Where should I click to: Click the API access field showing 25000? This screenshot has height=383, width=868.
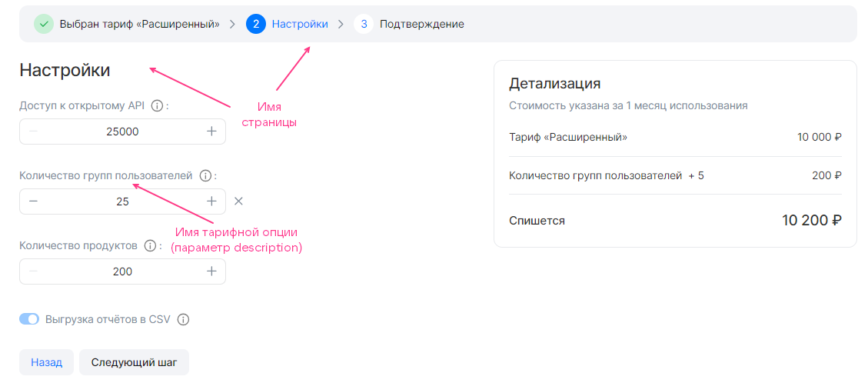click(x=122, y=132)
